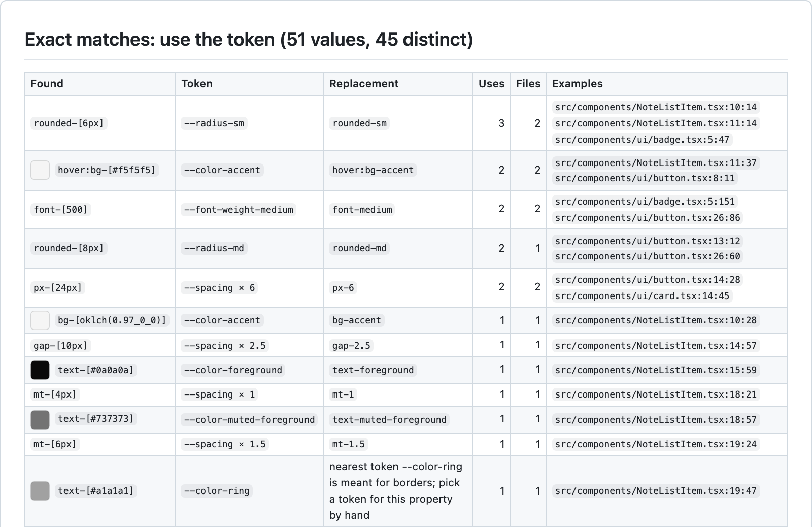Click example src/components/NoteListItem.tsx:19:47
The image size is (812, 527).
(656, 491)
